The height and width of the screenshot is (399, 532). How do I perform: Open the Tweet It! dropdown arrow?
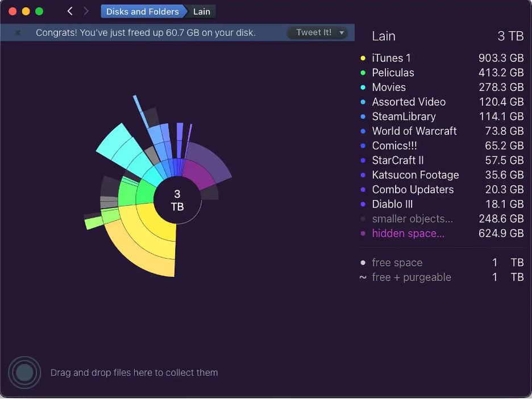point(342,33)
